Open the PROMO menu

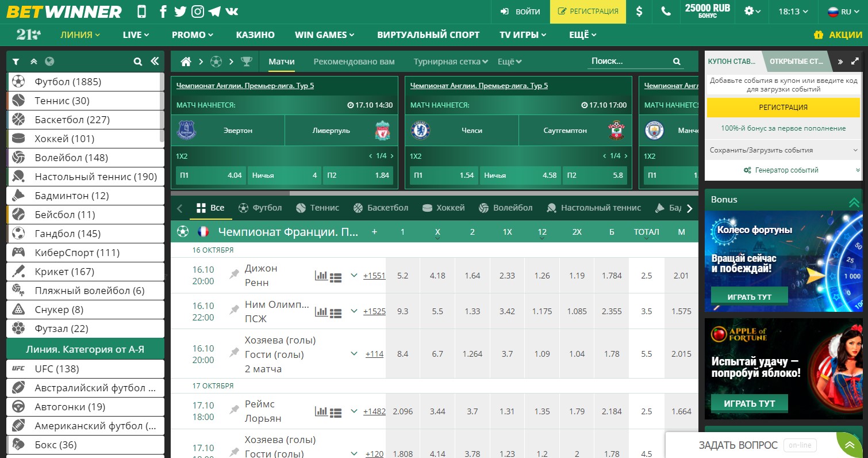point(192,35)
